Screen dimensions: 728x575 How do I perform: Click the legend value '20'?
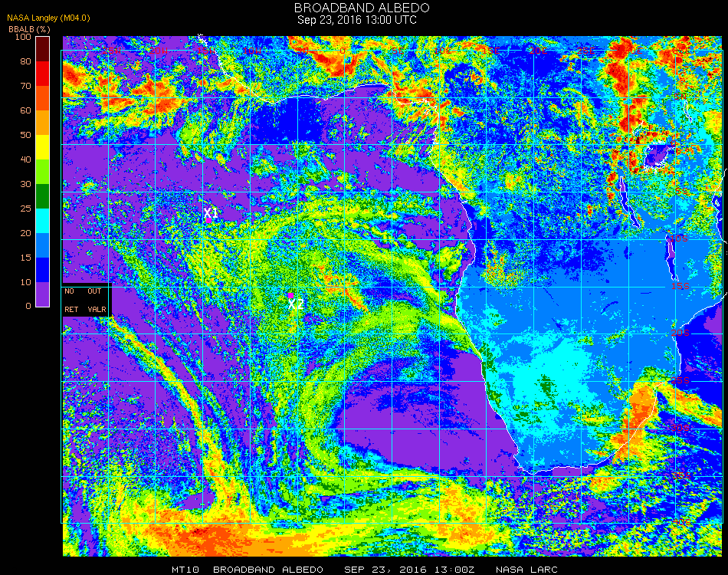pos(25,233)
